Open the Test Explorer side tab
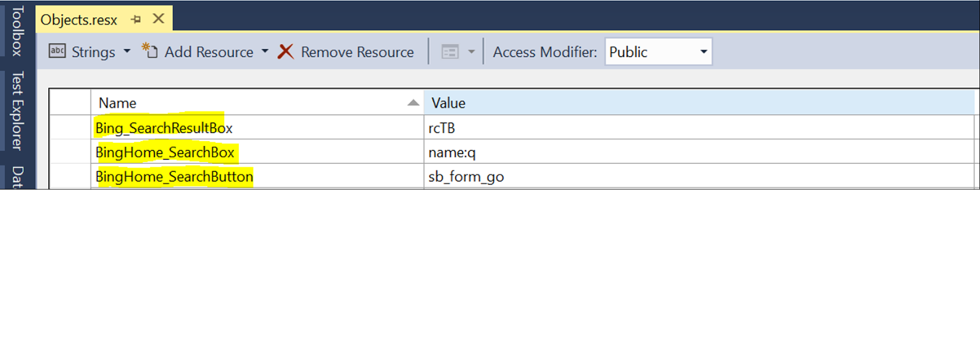The height and width of the screenshot is (349, 980). [17, 110]
